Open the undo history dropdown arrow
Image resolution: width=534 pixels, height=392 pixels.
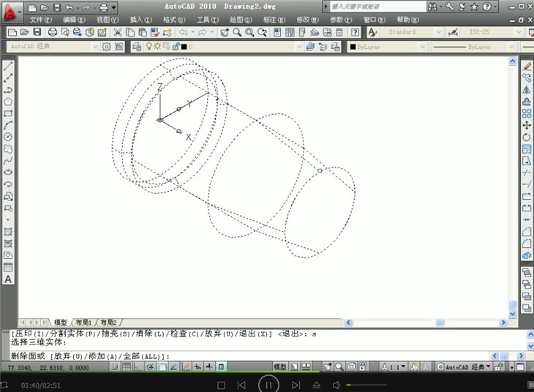click(x=78, y=7)
